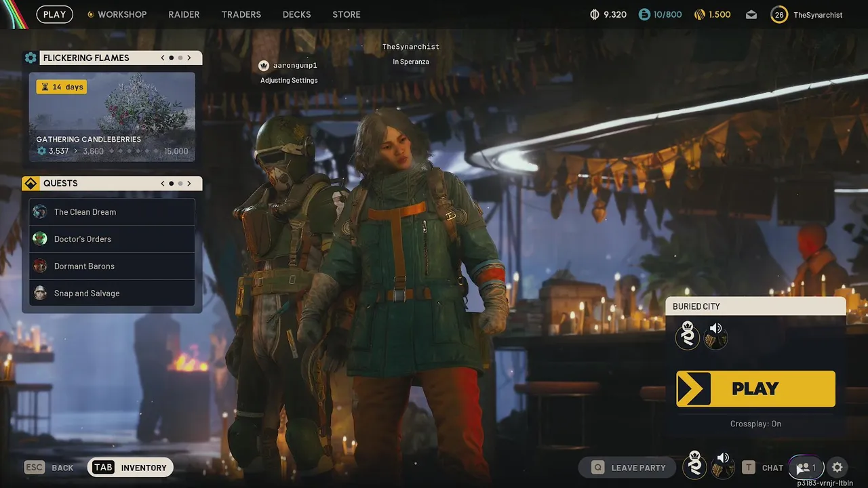Open the PLAY tab in top navigation

click(55, 14)
